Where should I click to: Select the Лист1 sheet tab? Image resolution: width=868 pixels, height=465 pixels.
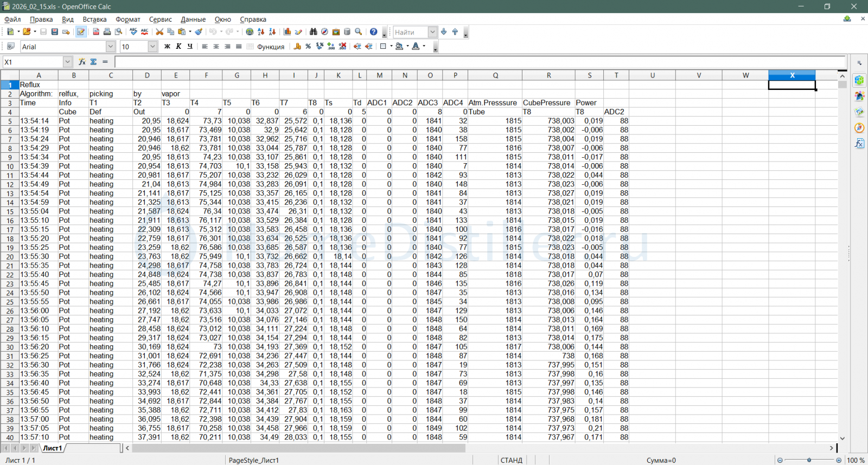point(53,448)
